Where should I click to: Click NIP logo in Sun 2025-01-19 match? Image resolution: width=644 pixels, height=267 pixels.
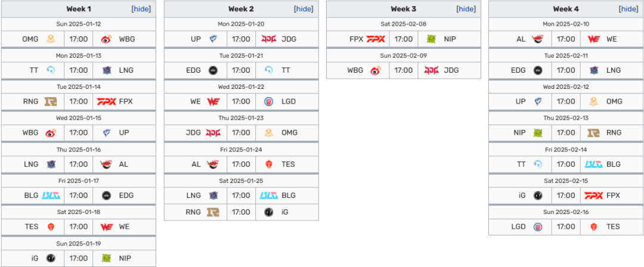[x=107, y=258]
